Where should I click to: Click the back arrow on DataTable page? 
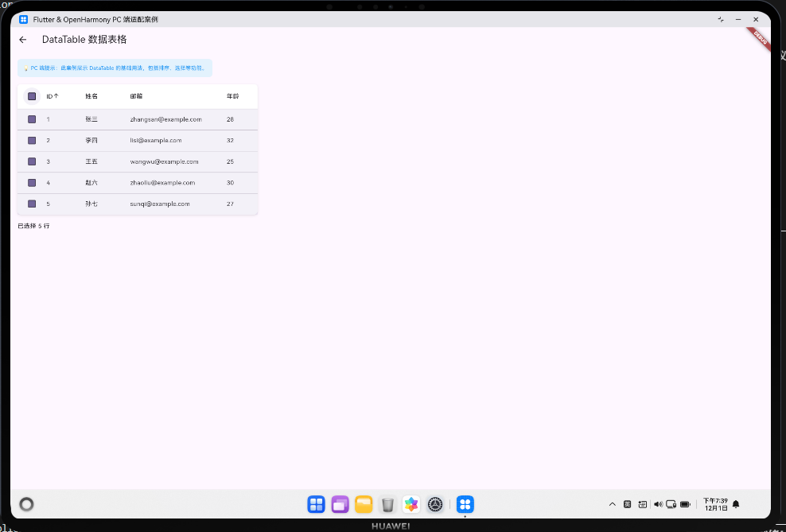coord(22,39)
